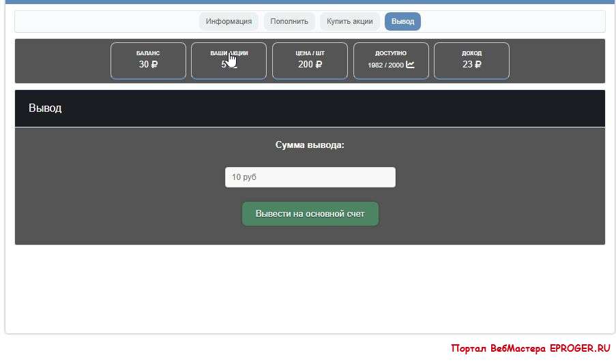Image resolution: width=616 pixels, height=364 pixels.
Task: Select the Ваши акции card heading
Action: 229,53
